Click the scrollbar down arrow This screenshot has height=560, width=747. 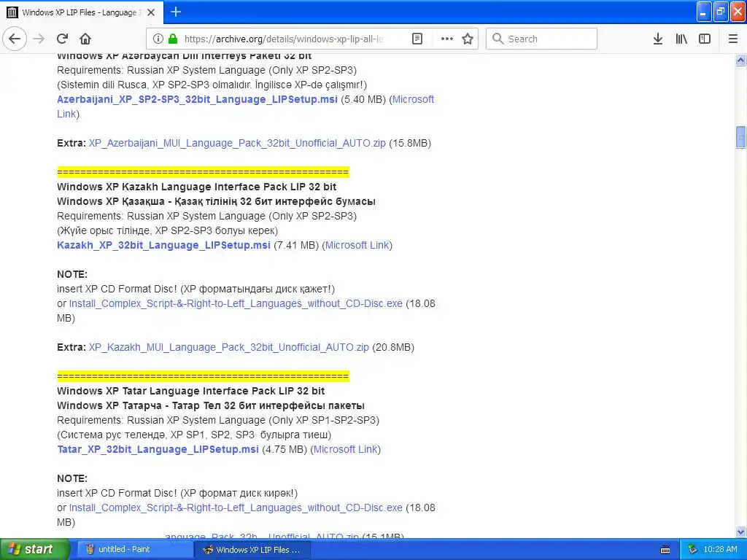point(741,532)
